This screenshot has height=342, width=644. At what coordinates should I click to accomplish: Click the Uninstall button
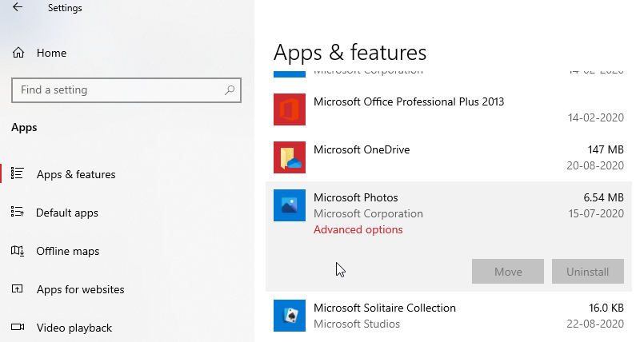(x=588, y=271)
